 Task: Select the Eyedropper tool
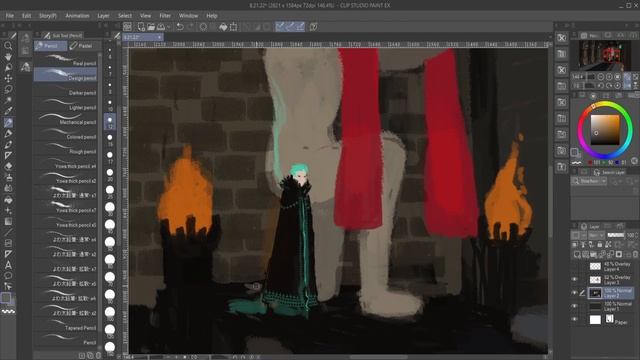coord(8,111)
